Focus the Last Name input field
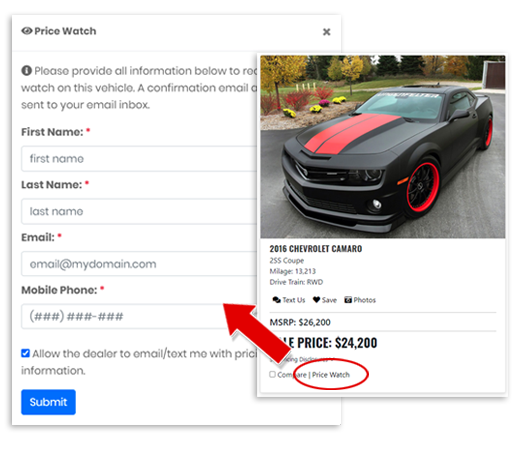 (x=139, y=211)
